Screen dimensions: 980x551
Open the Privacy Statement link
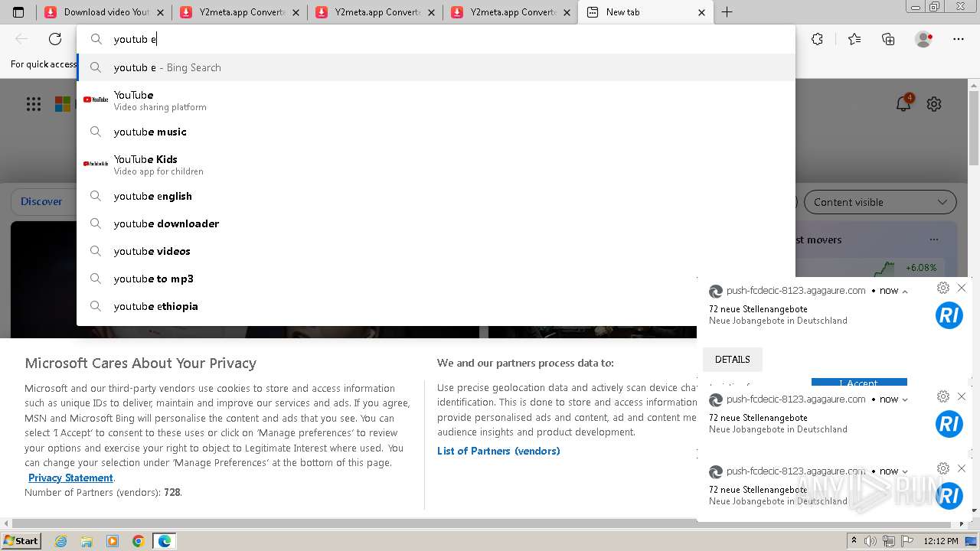70,478
